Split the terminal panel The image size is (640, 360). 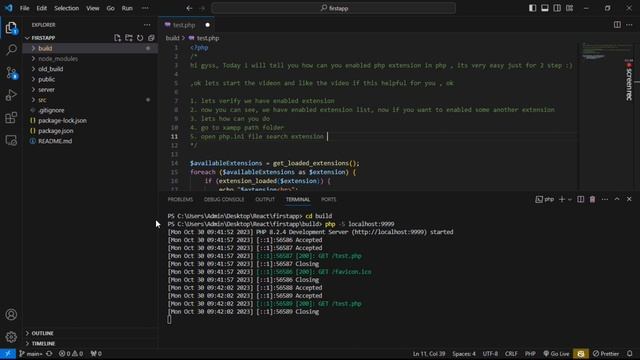tap(580, 199)
